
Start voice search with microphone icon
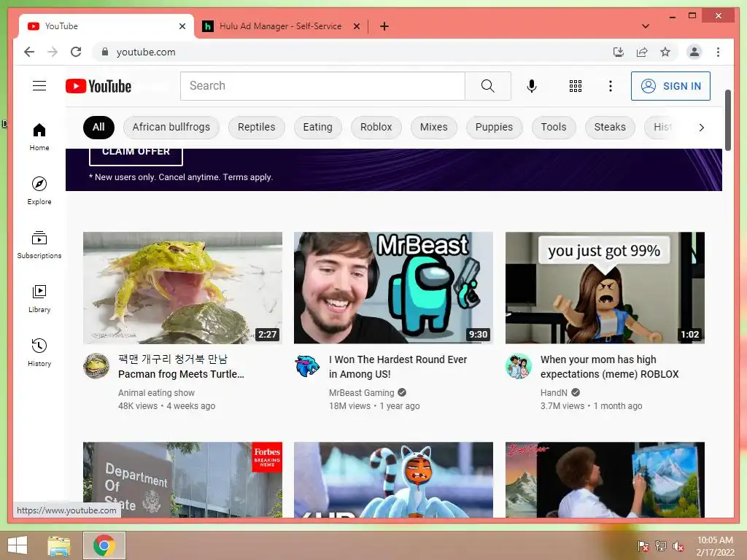pos(532,86)
